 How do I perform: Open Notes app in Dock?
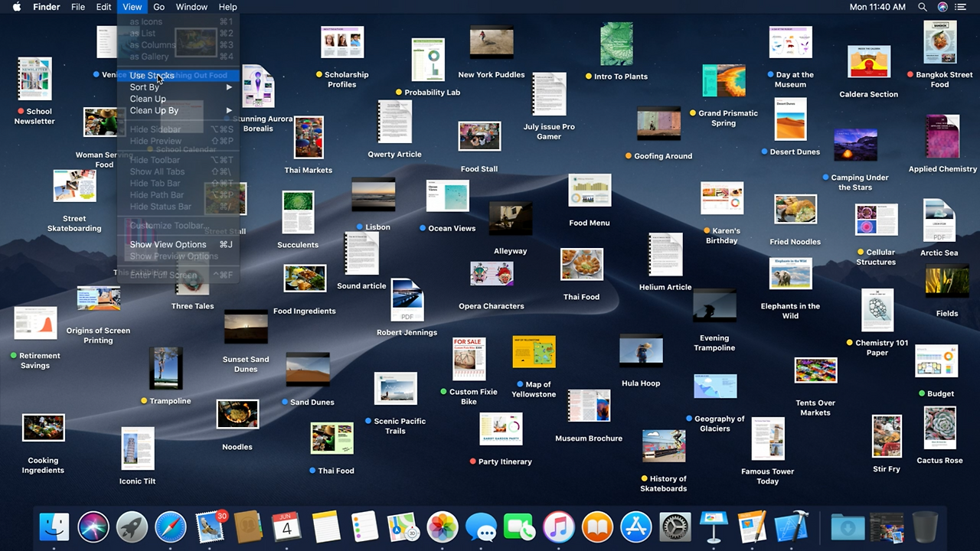(x=326, y=527)
